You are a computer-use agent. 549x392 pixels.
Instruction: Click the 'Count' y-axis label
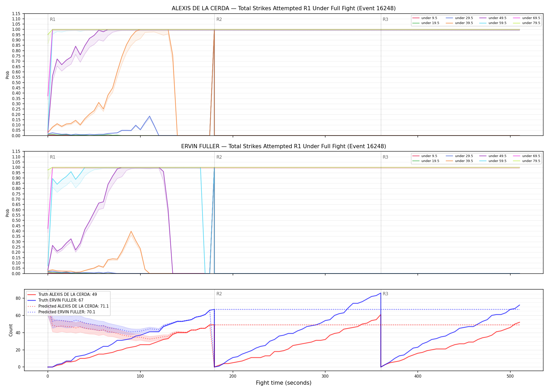[11, 330]
